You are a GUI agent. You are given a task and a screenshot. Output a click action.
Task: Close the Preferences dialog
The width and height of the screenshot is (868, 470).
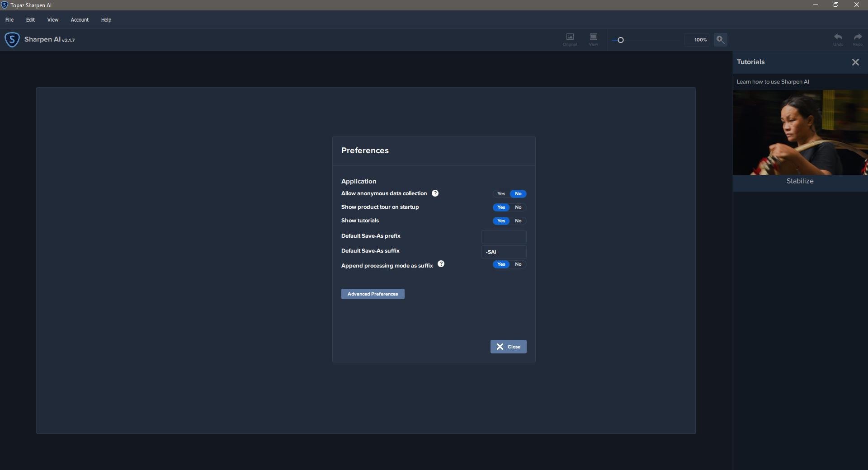click(508, 347)
